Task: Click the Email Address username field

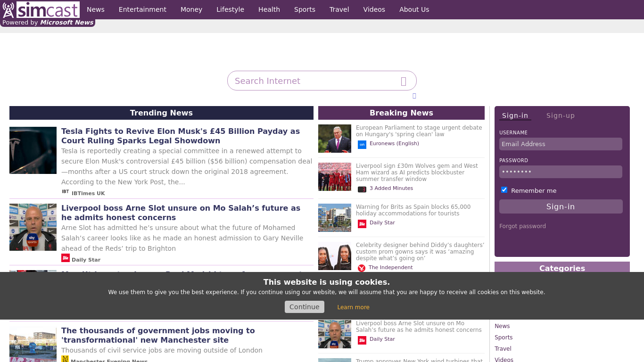Action: 561,144
